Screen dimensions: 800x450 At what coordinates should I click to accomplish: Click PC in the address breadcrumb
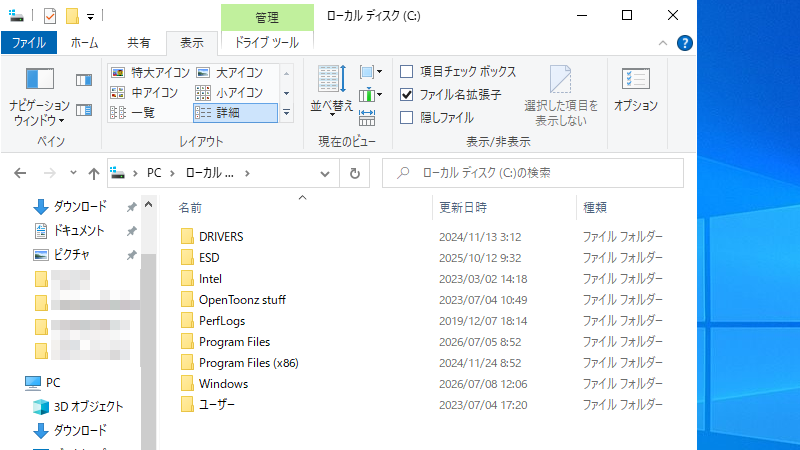154,173
